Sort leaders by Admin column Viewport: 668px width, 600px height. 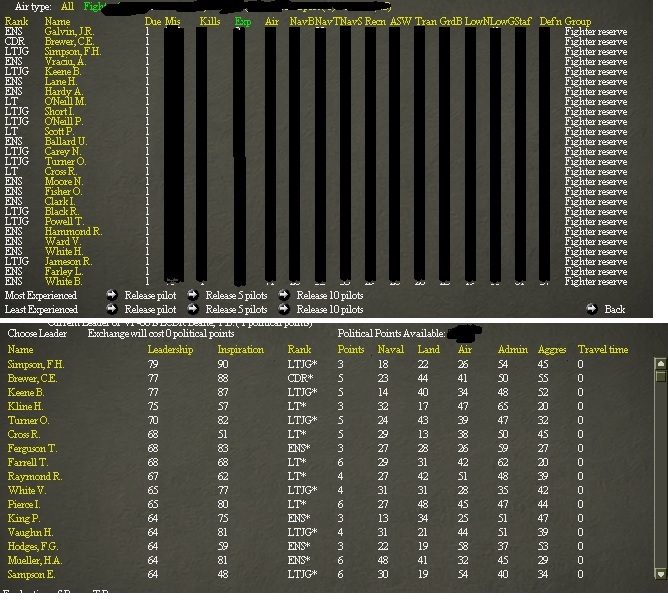pyautogui.click(x=513, y=349)
